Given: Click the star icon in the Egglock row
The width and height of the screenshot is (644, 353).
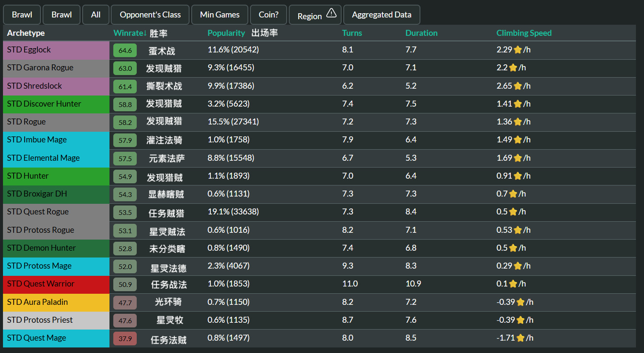Looking at the screenshot, I should click(x=517, y=50).
